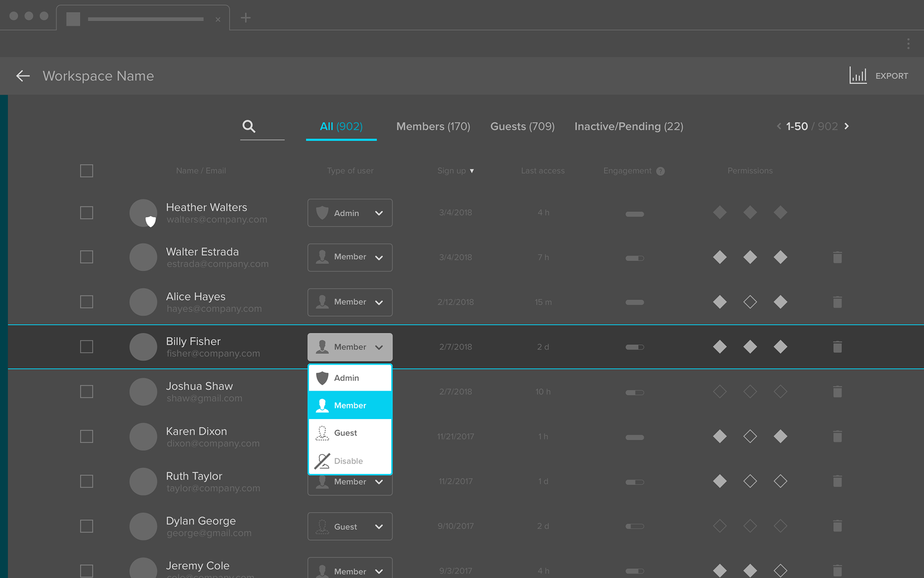Check the select-all checkbox in header
Screen dimensions: 924x578
pyautogui.click(x=87, y=171)
